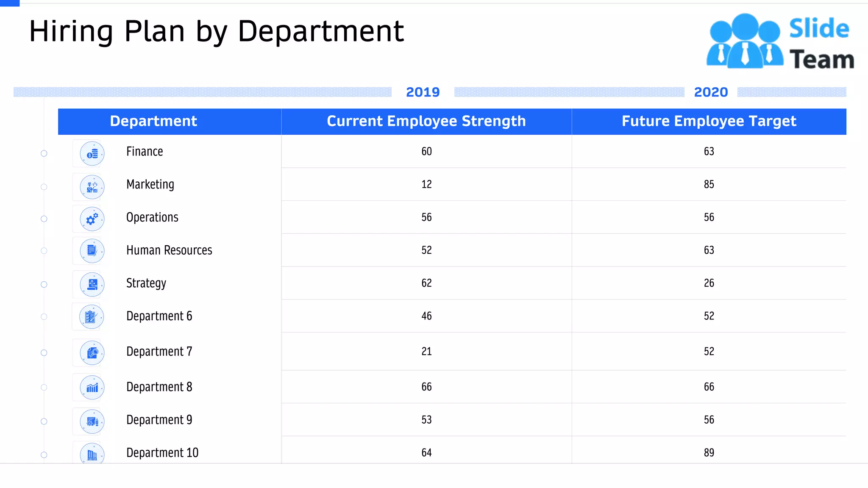Select the Operations row label
Viewport: 868px width, 488px height.
(x=152, y=217)
